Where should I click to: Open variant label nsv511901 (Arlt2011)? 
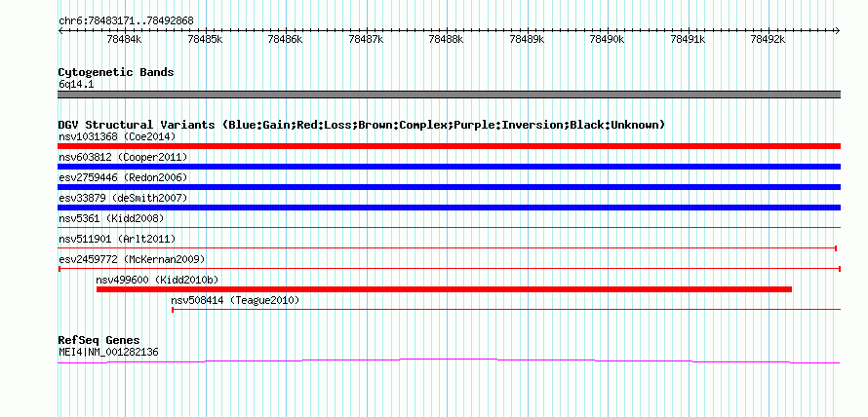coord(117,239)
